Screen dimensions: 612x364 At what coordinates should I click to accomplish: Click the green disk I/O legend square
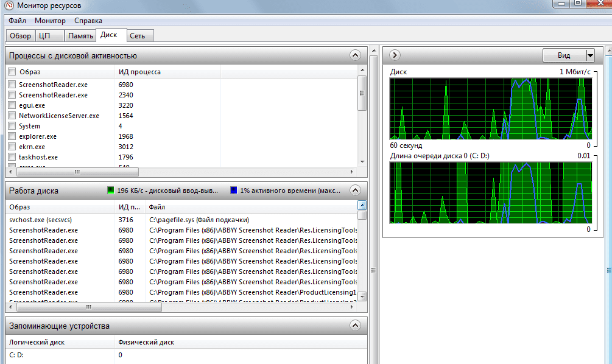point(110,191)
